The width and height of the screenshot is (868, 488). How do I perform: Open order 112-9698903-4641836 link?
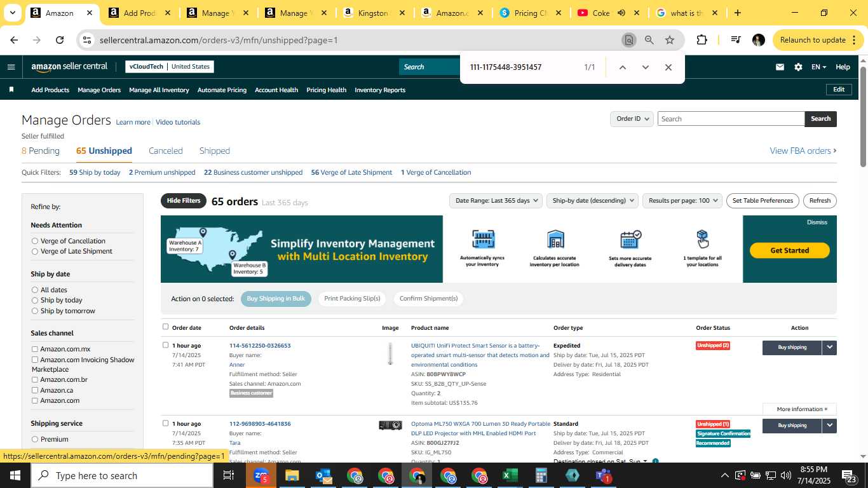260,424
